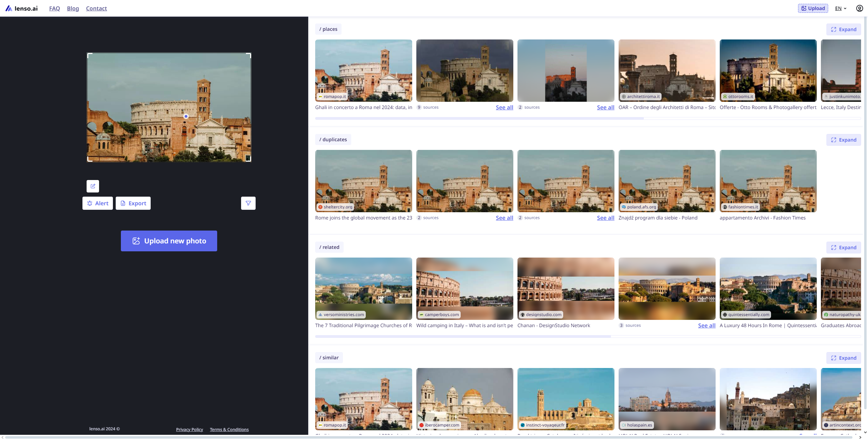The height and width of the screenshot is (440, 868).
Task: Click the Upload button in header
Action: coord(813,8)
